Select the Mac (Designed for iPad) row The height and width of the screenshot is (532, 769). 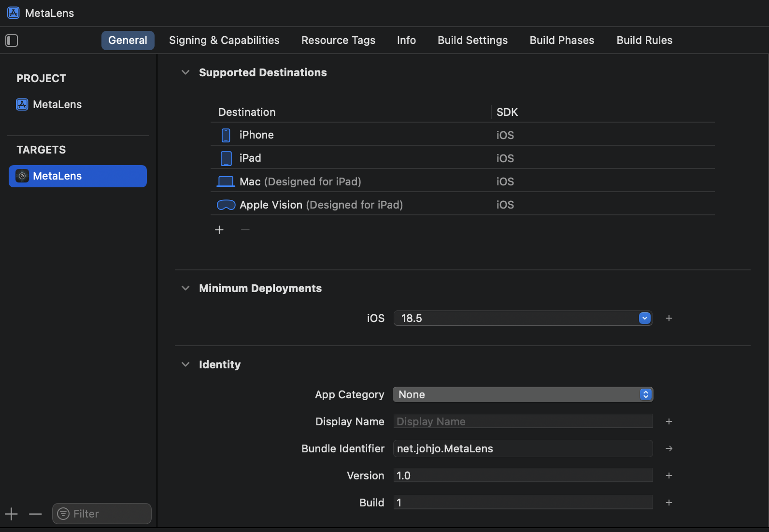pos(463,182)
